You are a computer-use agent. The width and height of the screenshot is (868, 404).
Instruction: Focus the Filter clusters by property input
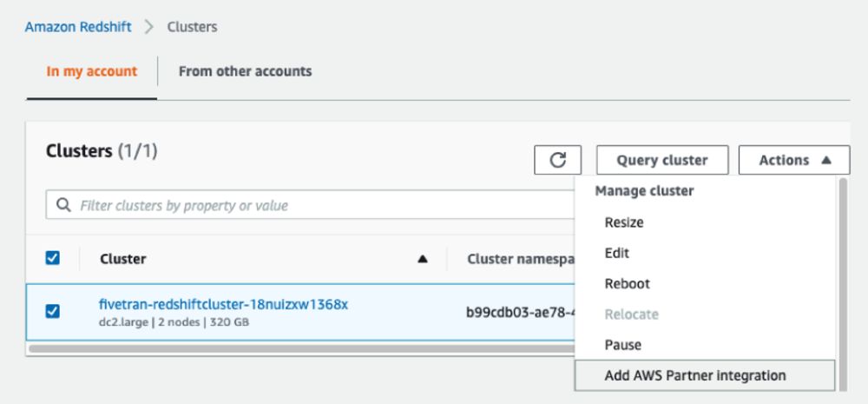click(x=310, y=206)
